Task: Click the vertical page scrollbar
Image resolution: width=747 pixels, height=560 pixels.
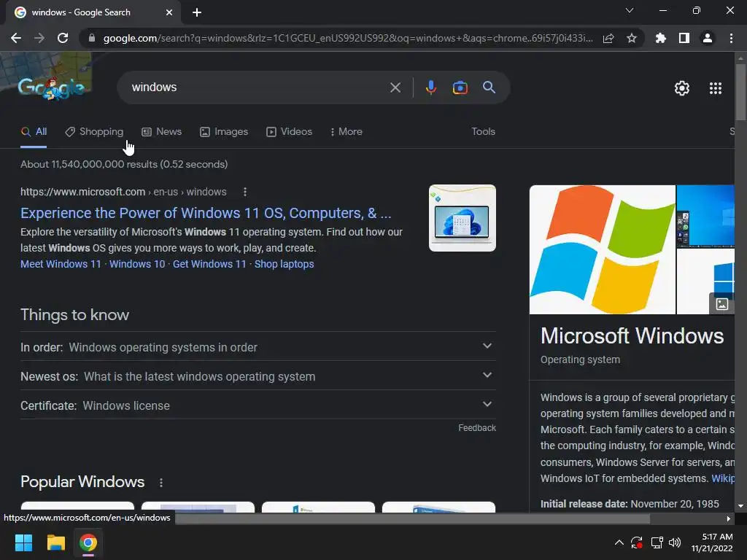Action: (x=740, y=92)
